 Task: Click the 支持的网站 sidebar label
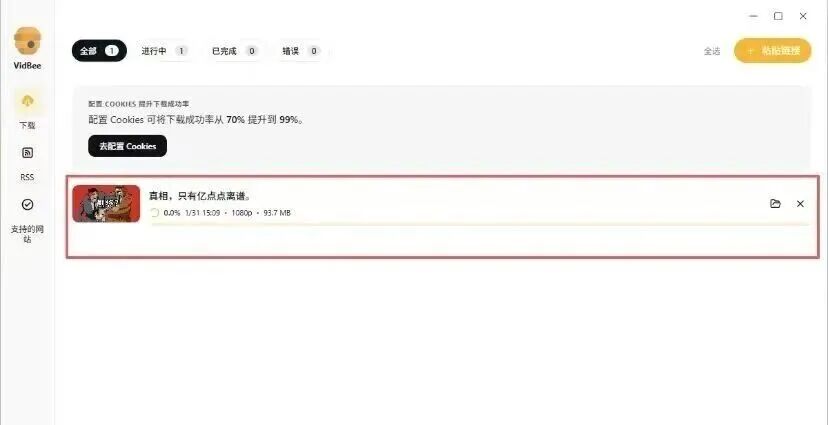tap(27, 234)
